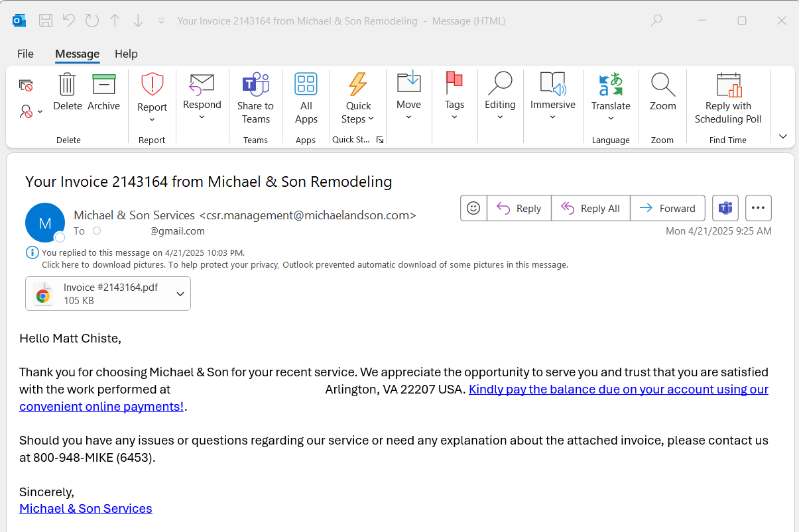Forward this invoice email
Screen dimensions: 799x532
tap(667, 208)
